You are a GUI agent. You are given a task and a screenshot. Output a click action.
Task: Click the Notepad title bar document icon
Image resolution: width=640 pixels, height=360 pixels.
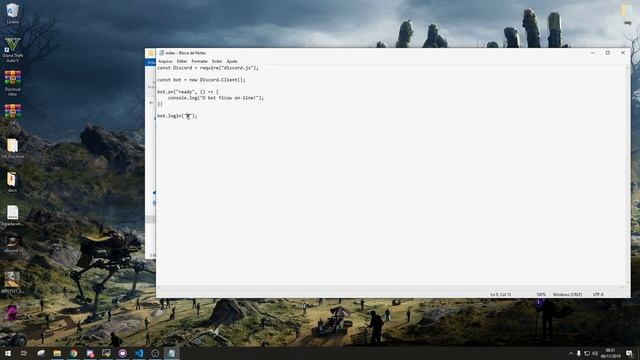[x=161, y=53]
